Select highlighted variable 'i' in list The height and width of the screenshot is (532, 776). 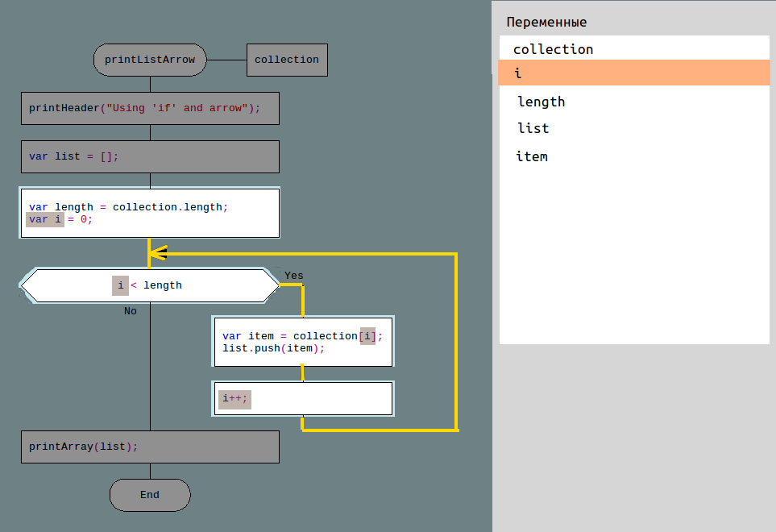[518, 73]
